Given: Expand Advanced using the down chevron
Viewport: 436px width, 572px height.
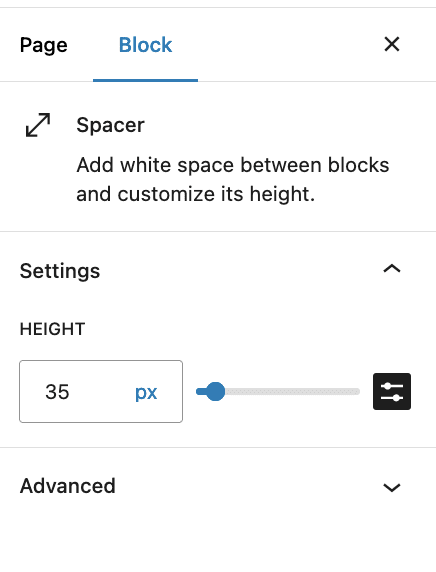Looking at the screenshot, I should [392, 487].
